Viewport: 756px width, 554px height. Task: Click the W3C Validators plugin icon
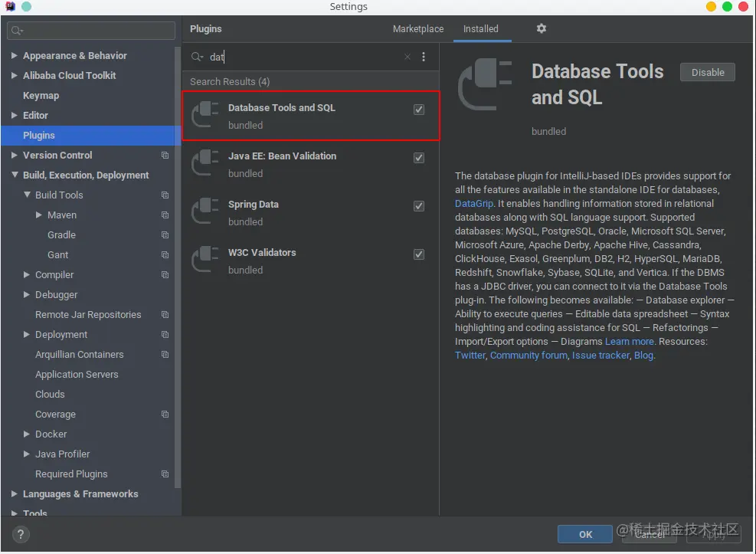[x=205, y=259]
